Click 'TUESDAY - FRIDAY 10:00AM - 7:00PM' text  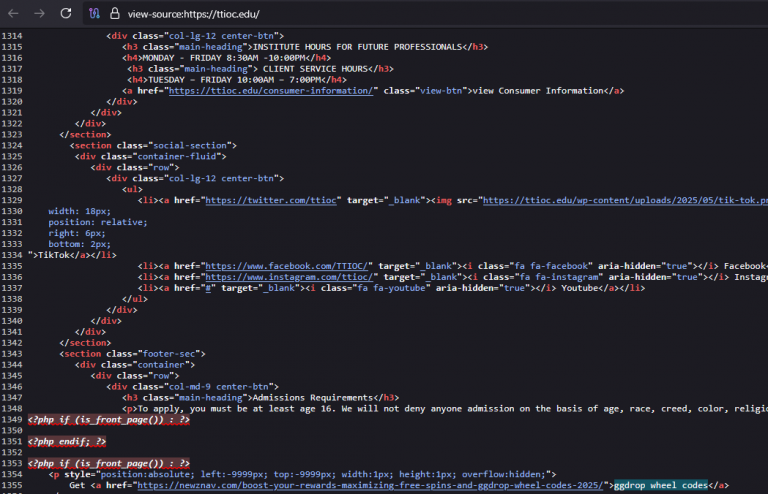point(237,80)
